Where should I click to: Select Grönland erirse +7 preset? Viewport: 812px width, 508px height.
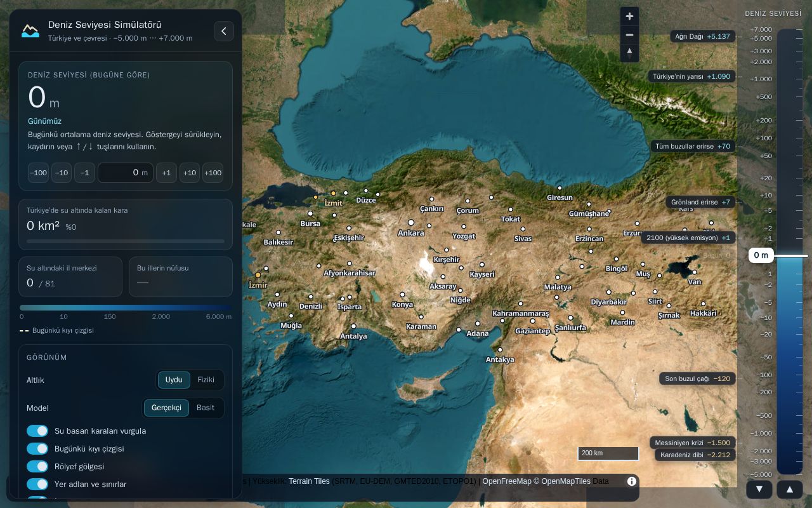click(700, 202)
